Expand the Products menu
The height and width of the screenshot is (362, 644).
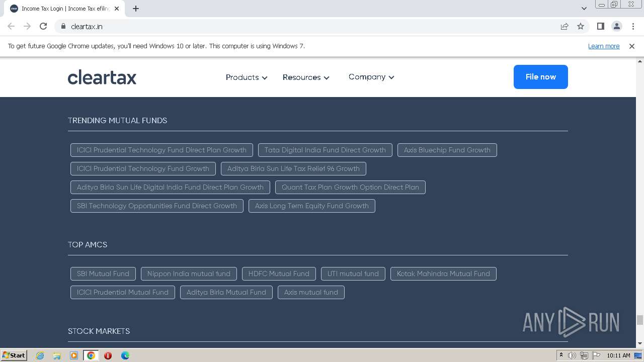point(247,77)
